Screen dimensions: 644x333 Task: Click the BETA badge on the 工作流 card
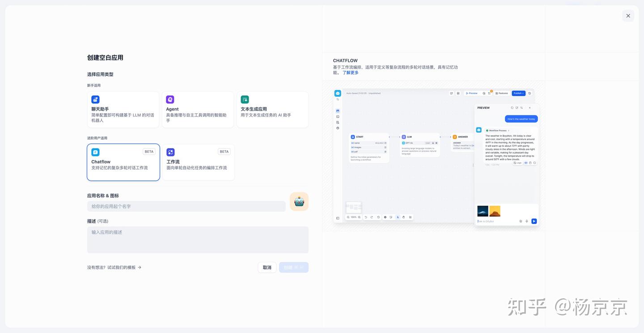click(x=224, y=152)
